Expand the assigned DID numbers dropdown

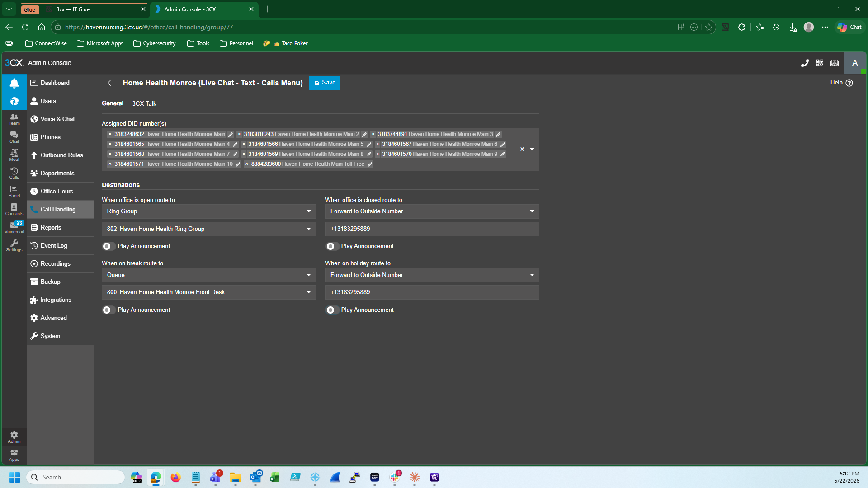tap(532, 149)
